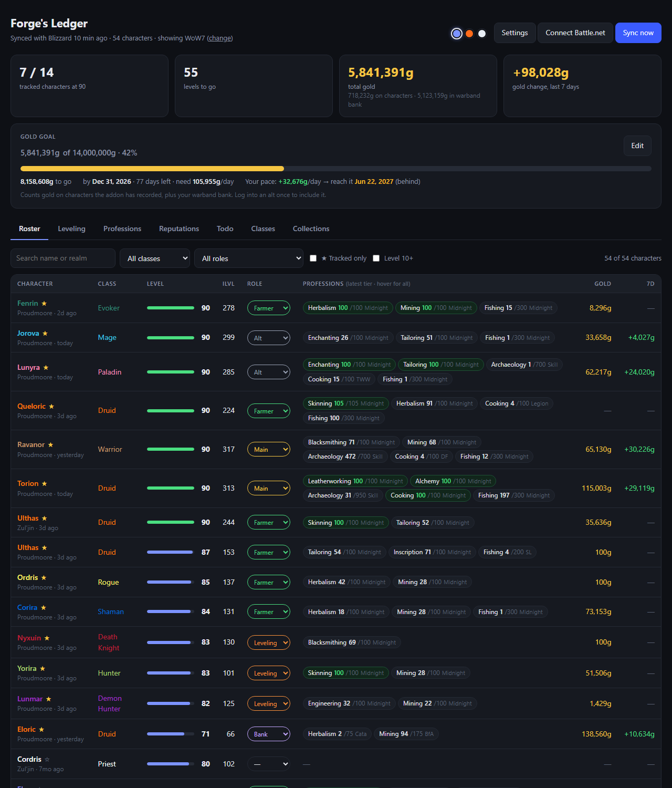672x788 pixels.
Task: Check the Tracked only checkbox
Action: point(313,258)
